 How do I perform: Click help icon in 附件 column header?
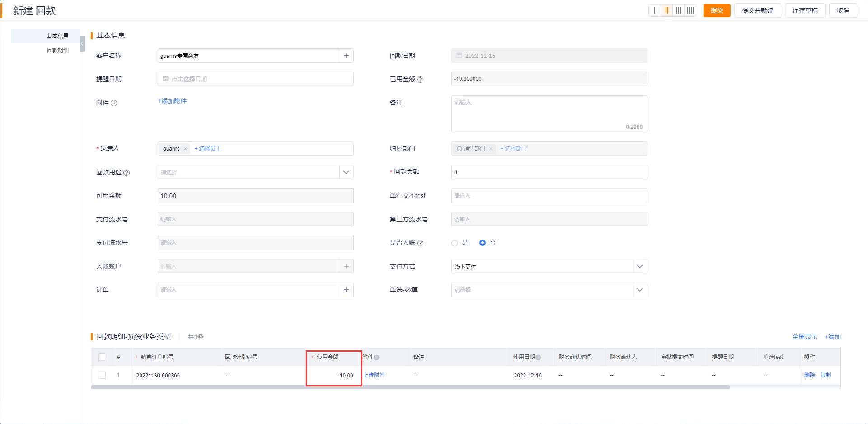(376, 358)
